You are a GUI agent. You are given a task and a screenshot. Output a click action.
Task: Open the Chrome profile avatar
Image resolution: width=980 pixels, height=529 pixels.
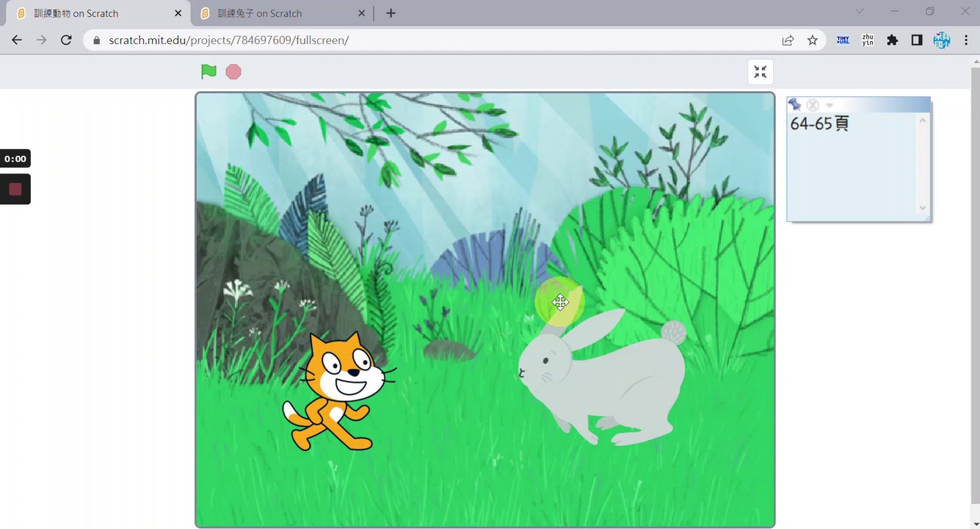tap(942, 40)
